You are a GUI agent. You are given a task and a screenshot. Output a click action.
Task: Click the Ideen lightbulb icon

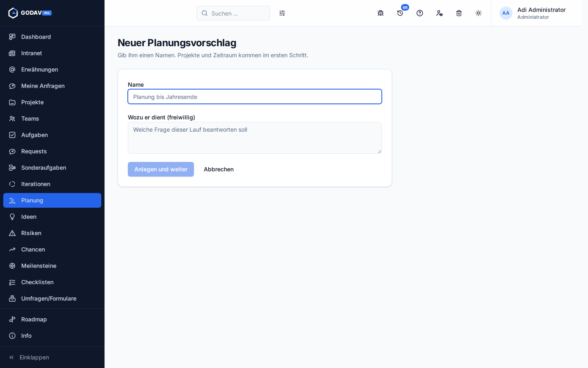[12, 217]
